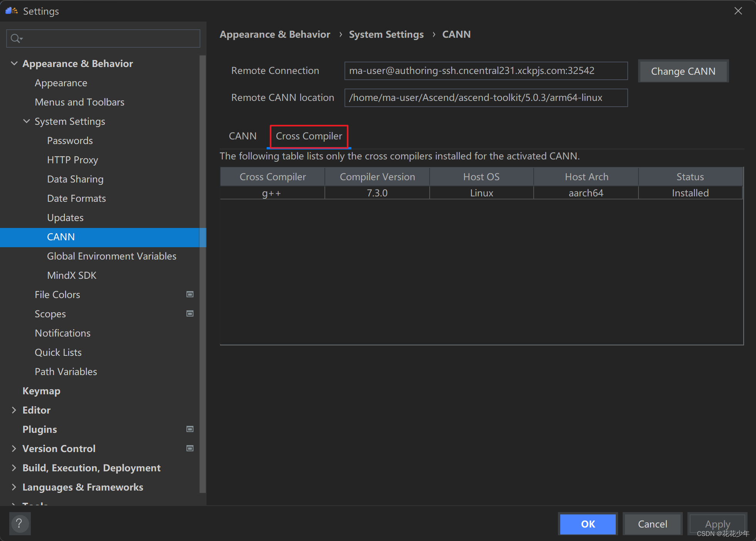Viewport: 756px width, 541px height.
Task: Select MindX SDK settings
Action: coord(72,275)
